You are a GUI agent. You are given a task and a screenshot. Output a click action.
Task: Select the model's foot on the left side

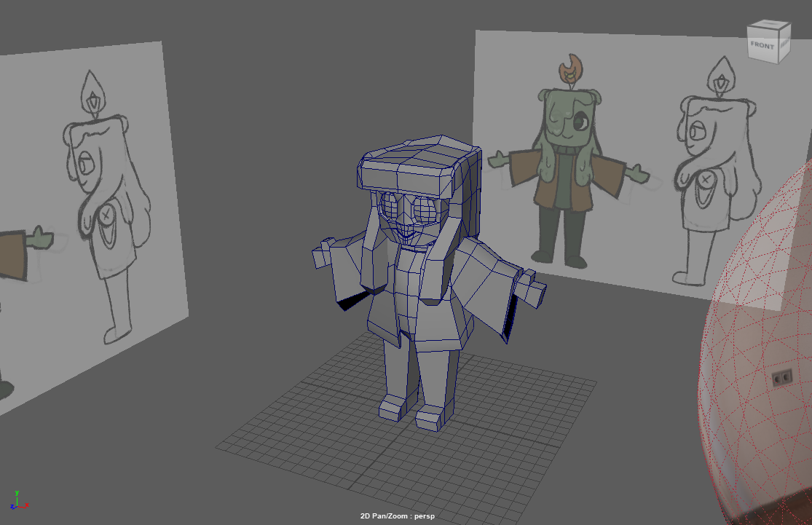coord(393,408)
